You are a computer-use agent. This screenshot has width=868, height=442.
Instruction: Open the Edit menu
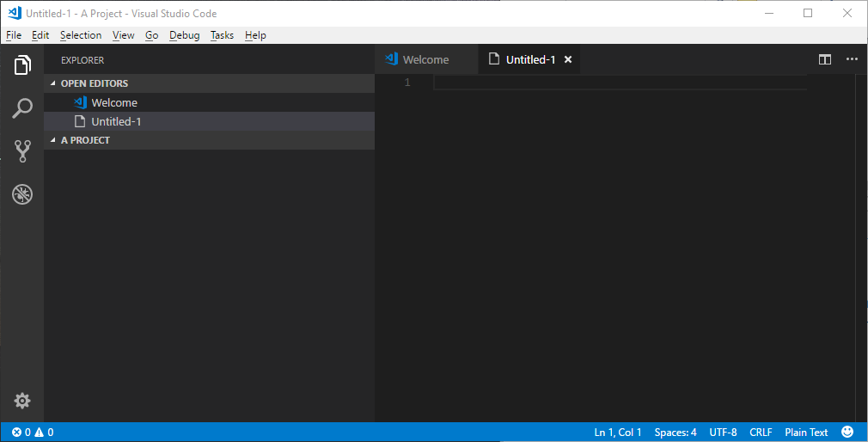(40, 35)
